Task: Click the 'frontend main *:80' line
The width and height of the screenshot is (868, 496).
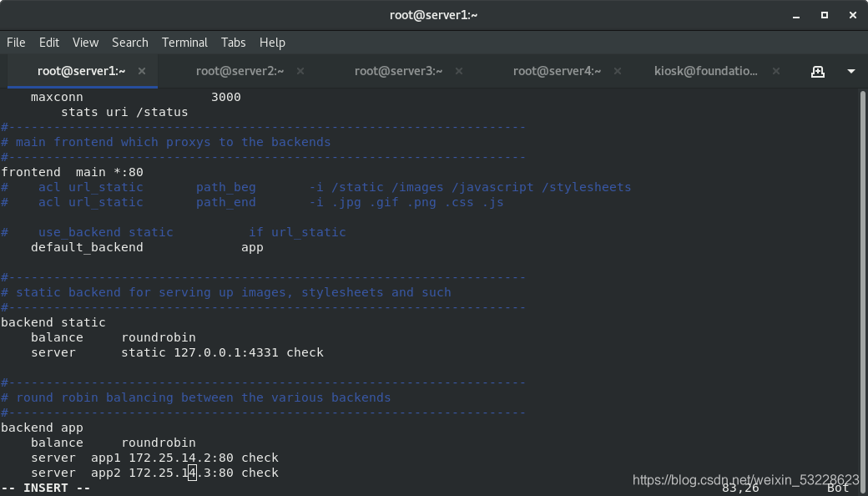Action: 72,172
